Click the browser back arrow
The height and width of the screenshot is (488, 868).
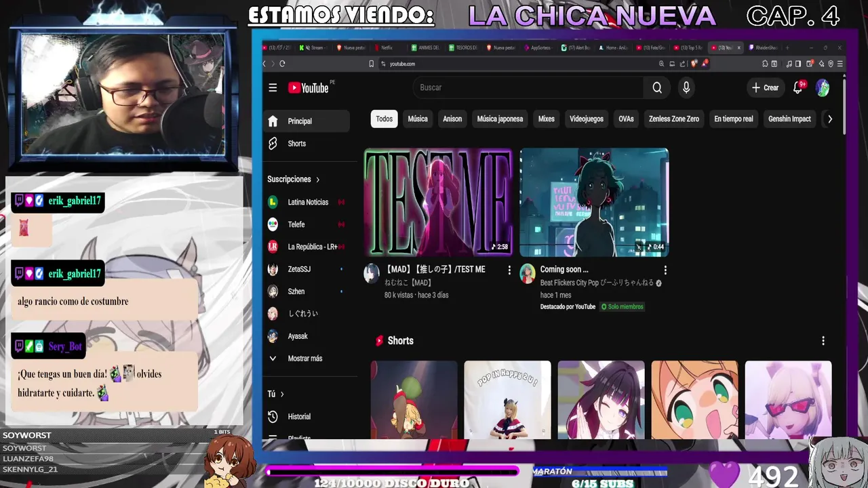pos(264,64)
